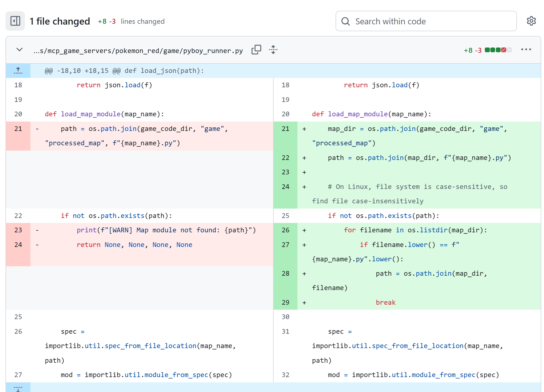Expand hidden lines below line 32
The image size is (544, 392).
(18, 388)
